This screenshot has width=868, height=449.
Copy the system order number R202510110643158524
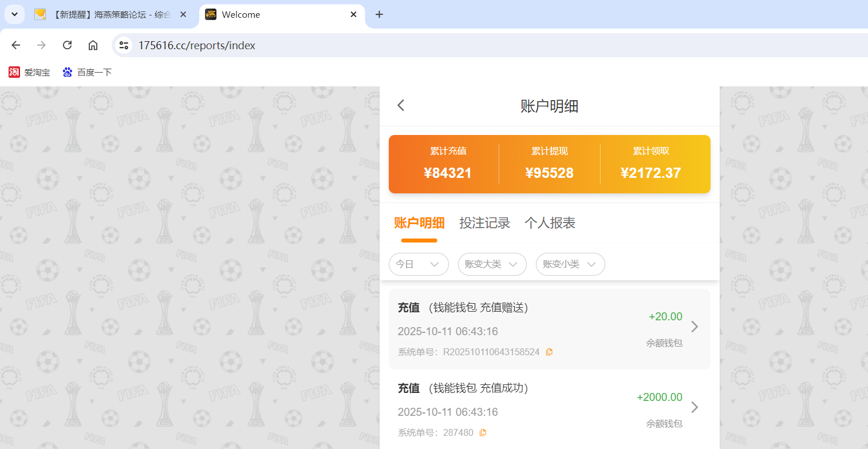click(x=549, y=352)
